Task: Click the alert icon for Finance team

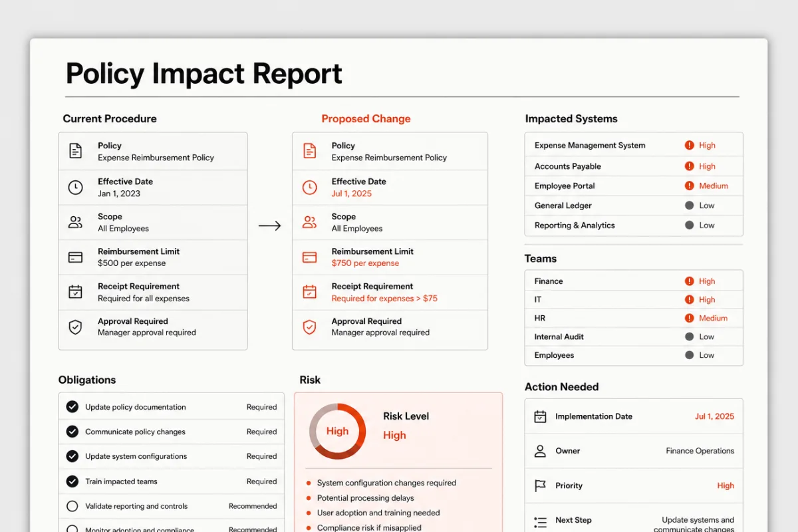Action: [690, 281]
